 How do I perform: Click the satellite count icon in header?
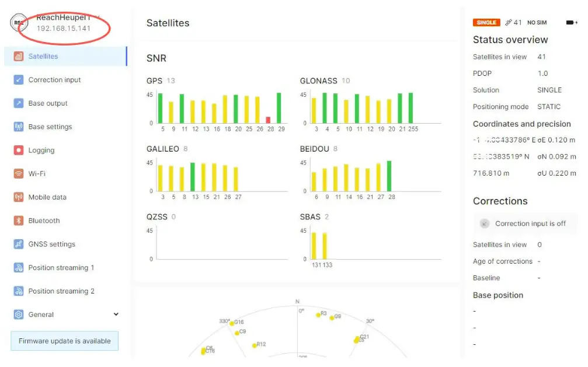pos(508,23)
